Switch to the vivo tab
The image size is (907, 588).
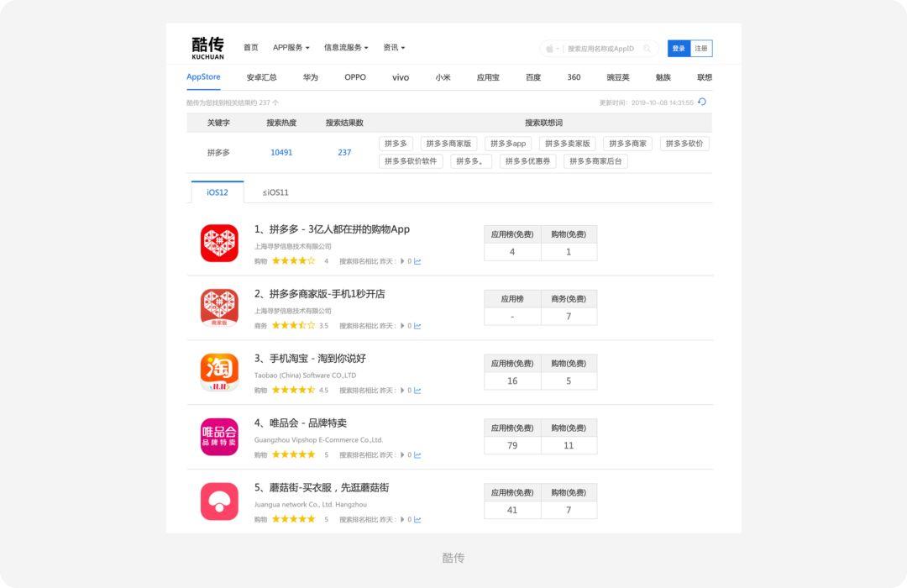(x=401, y=77)
